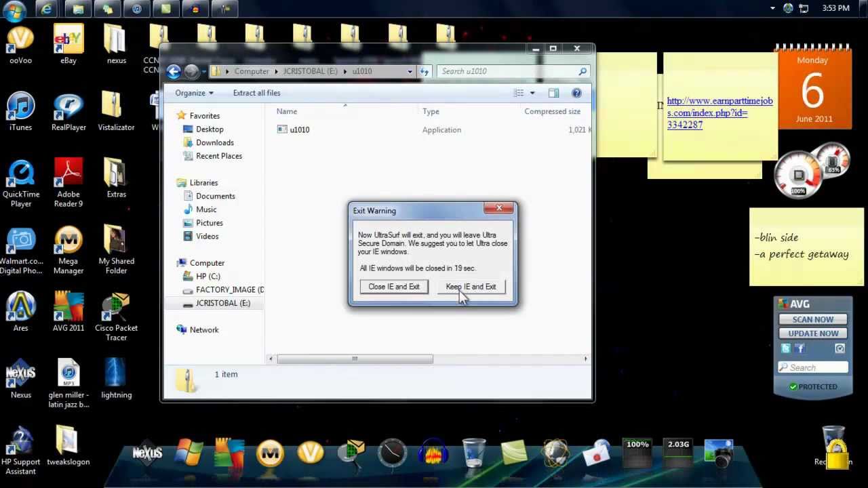This screenshot has width=868, height=488.
Task: Show hidden system tray icons arrow
Action: point(772,8)
